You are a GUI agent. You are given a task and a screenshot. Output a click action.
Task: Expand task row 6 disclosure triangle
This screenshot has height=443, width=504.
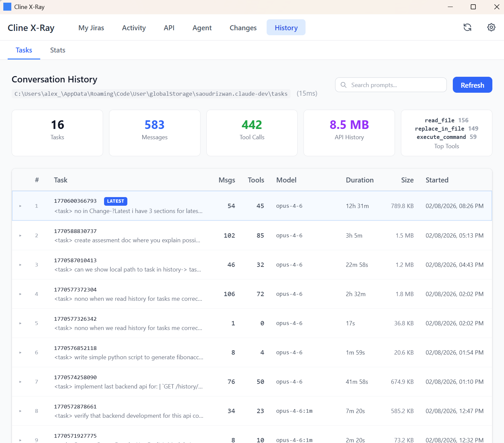coord(20,353)
